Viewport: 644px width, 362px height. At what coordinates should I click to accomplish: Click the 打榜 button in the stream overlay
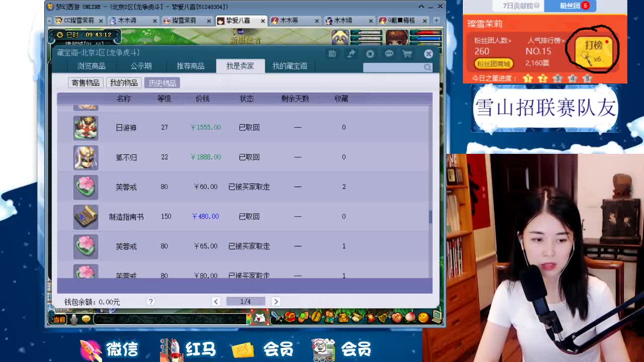[595, 50]
